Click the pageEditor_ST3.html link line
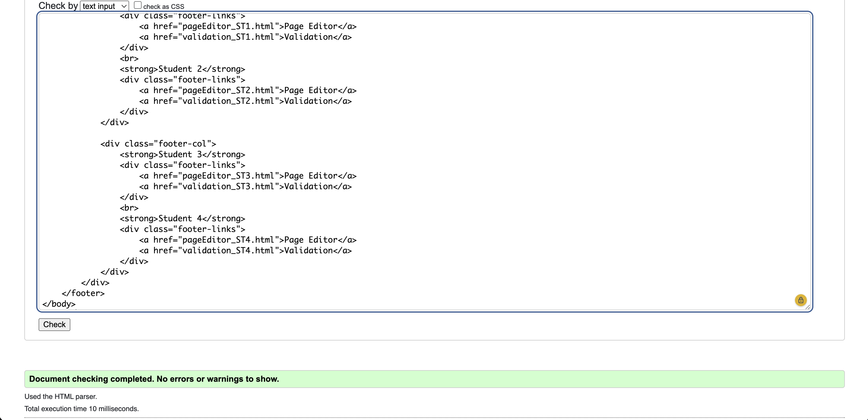Screen dimensions: 868x420 (x=248, y=176)
